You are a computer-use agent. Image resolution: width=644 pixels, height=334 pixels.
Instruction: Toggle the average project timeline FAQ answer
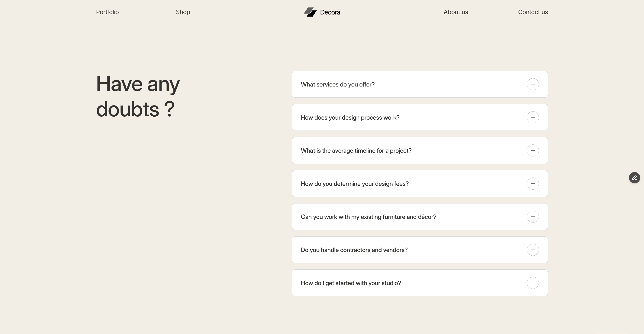pos(420,150)
